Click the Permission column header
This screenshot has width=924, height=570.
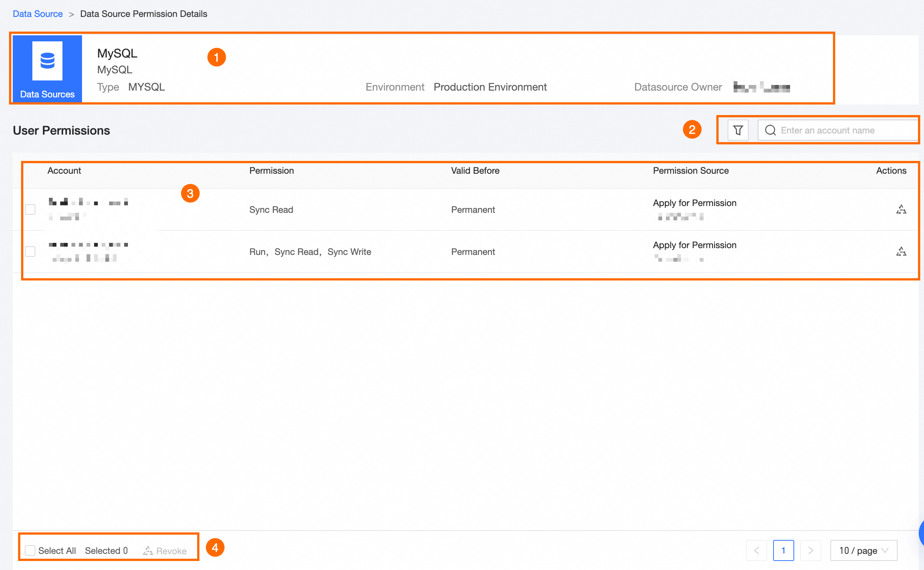coord(272,171)
